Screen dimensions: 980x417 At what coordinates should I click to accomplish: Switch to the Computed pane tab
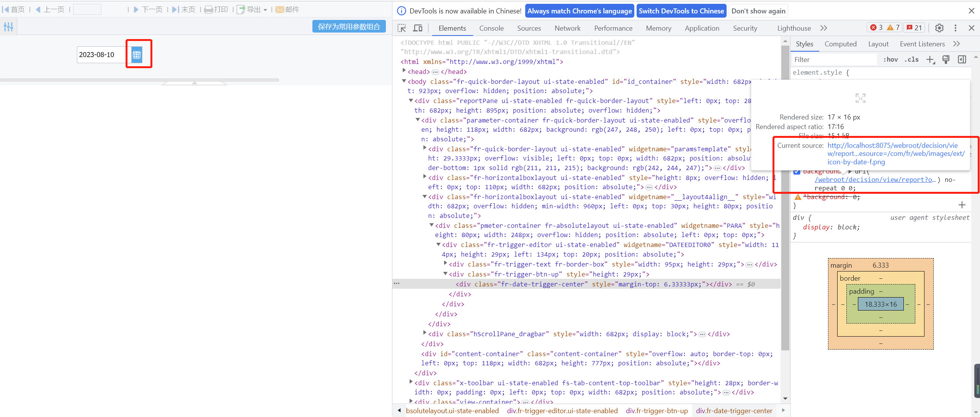point(840,44)
